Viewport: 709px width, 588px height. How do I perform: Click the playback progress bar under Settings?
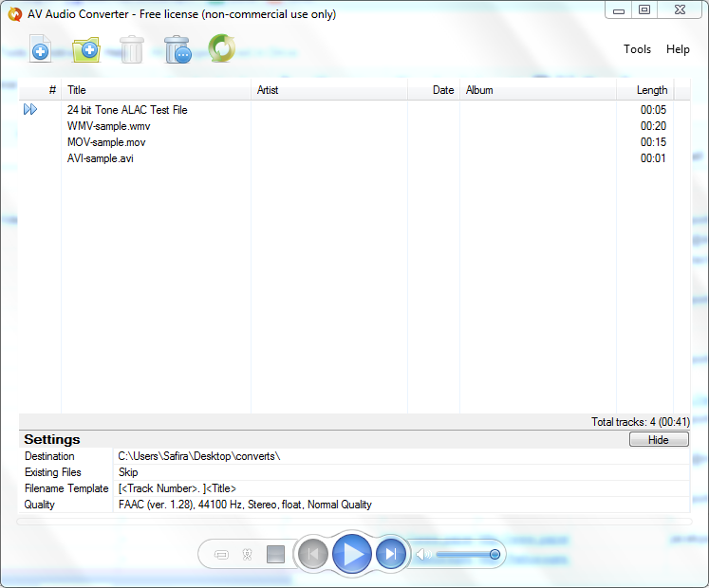tap(355, 522)
